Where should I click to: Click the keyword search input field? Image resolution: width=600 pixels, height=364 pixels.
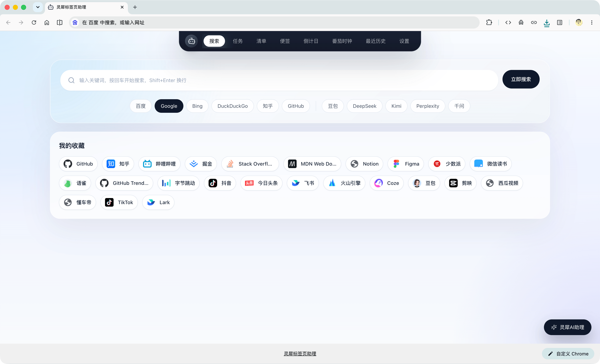coord(279,80)
